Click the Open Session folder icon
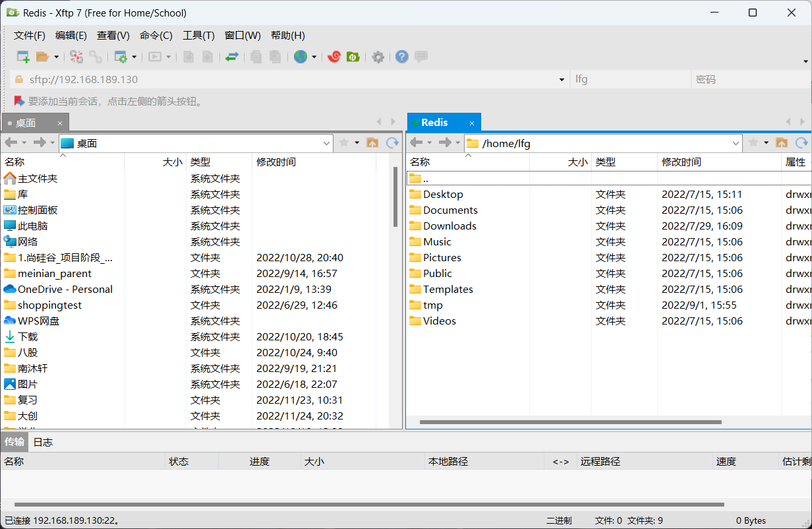Viewport: 812px width, 529px height. tap(43, 57)
